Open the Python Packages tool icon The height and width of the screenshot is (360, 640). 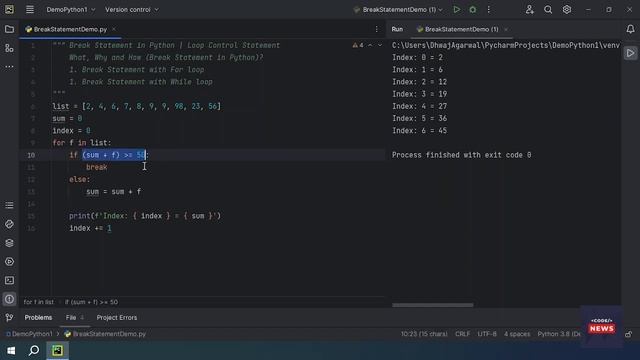pyautogui.click(x=9, y=224)
